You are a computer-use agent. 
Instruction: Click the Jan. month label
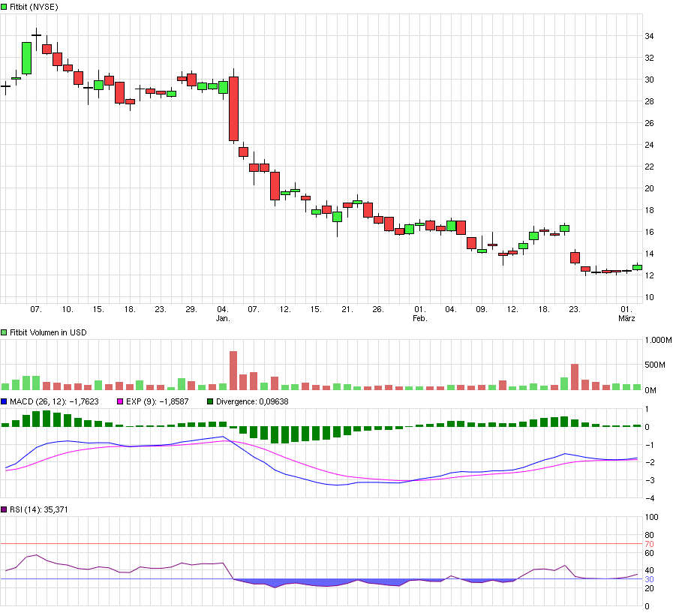[x=223, y=319]
